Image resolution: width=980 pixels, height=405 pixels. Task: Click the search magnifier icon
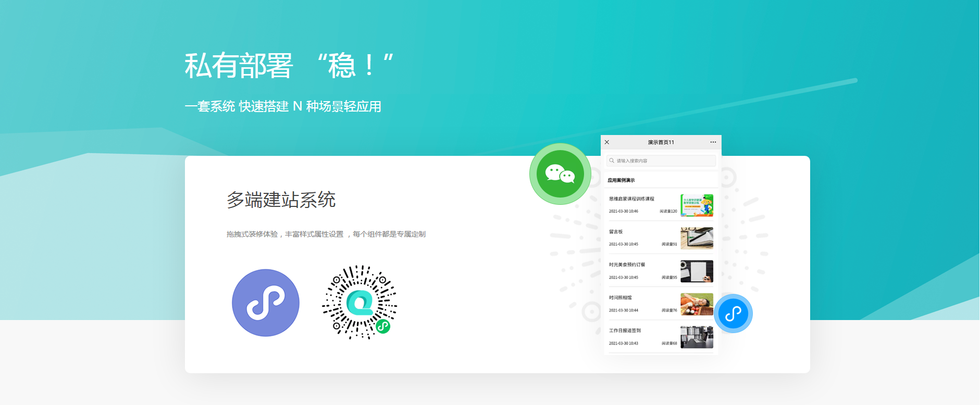pos(612,161)
